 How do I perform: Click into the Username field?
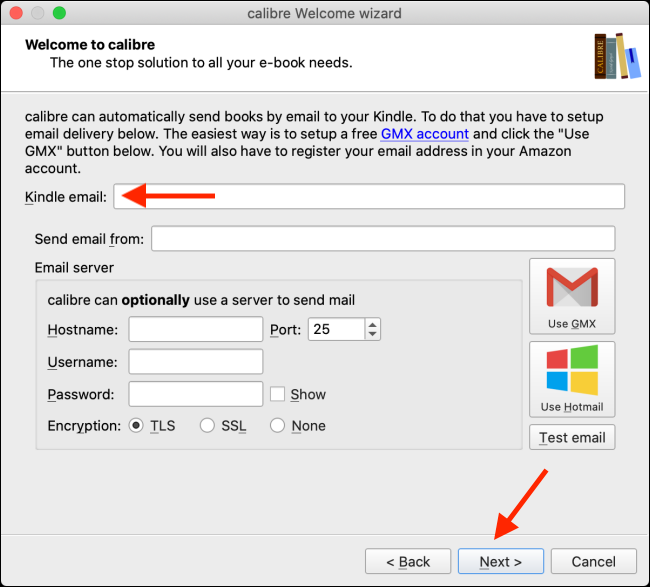click(x=196, y=361)
